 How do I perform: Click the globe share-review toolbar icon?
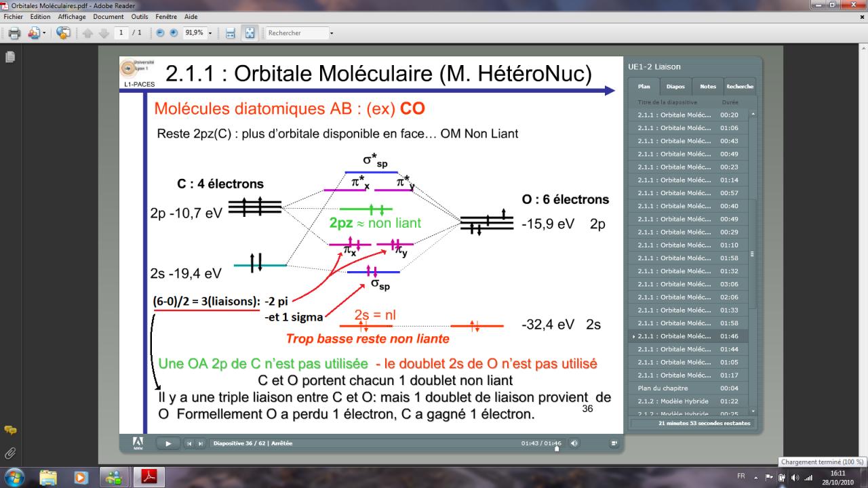(x=63, y=33)
